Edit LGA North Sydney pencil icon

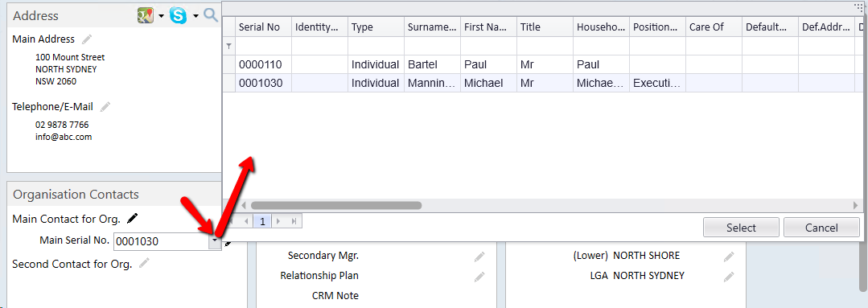click(x=729, y=276)
